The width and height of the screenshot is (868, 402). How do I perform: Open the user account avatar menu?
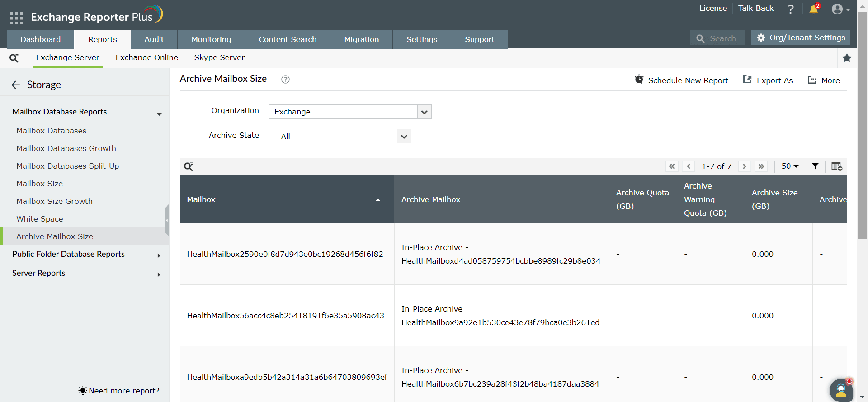(840, 9)
